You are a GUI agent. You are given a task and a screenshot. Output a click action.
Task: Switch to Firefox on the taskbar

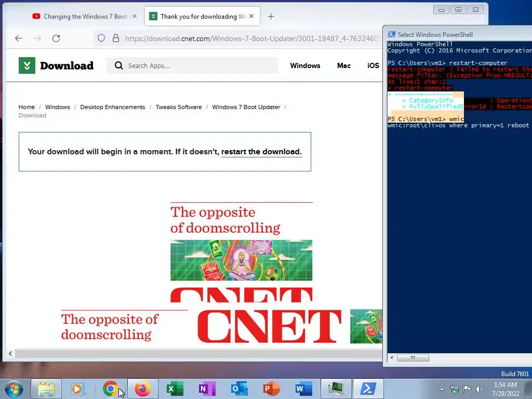pos(143,389)
